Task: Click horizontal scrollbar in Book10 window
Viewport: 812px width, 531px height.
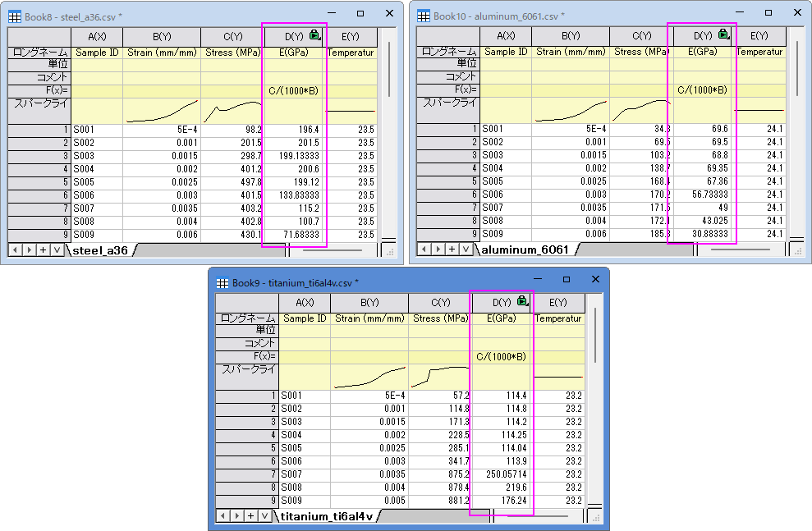Action: coord(741,249)
